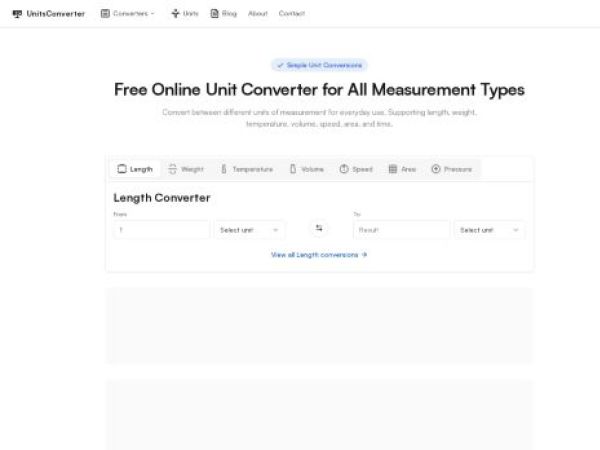Switch to the Weight tab
Viewport: 600px width, 450px height.
tap(186, 169)
